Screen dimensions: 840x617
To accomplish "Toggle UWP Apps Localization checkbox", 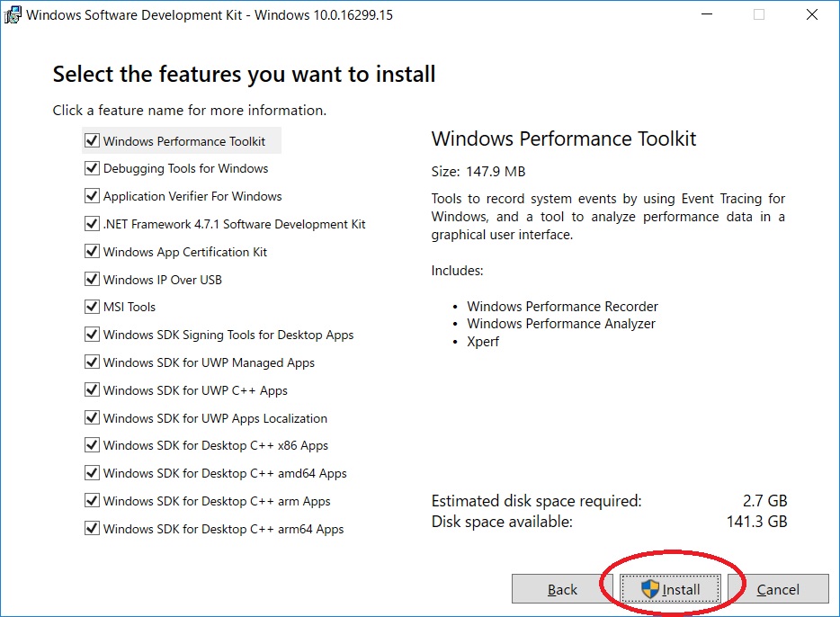I will pyautogui.click(x=92, y=417).
